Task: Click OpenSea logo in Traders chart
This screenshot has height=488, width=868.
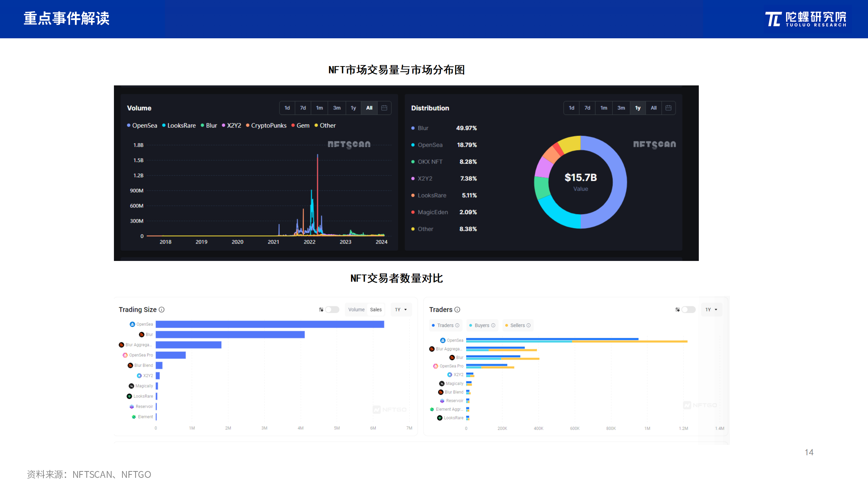Action: [x=443, y=340]
